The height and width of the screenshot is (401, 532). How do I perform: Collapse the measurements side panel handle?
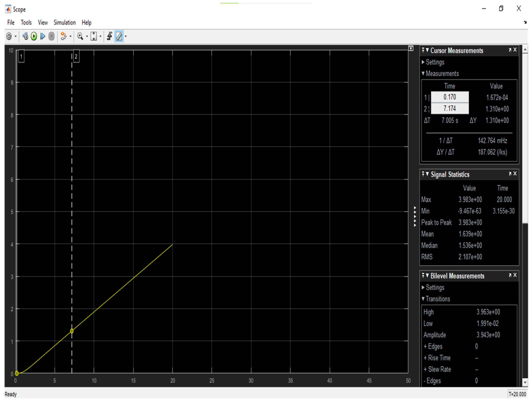pos(415,216)
